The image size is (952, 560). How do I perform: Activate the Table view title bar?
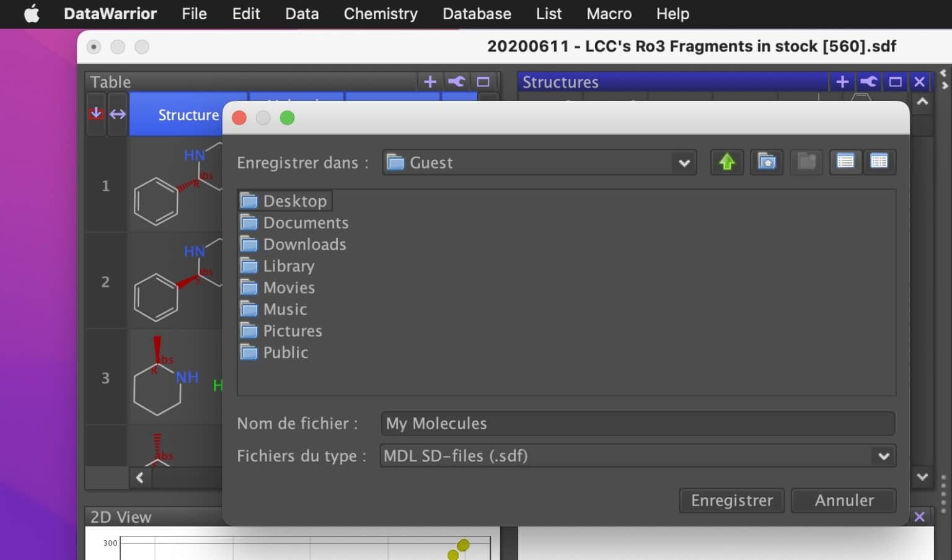tap(251, 82)
